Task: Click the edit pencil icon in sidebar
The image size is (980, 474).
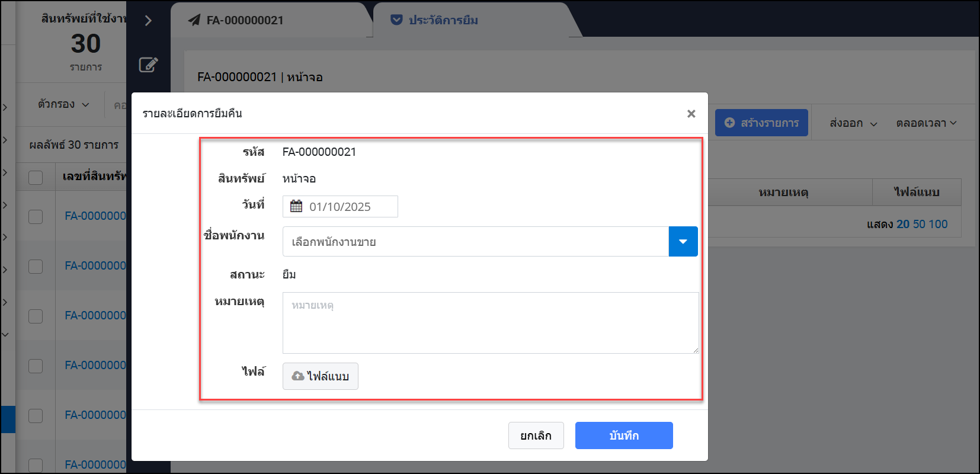Action: point(148,65)
